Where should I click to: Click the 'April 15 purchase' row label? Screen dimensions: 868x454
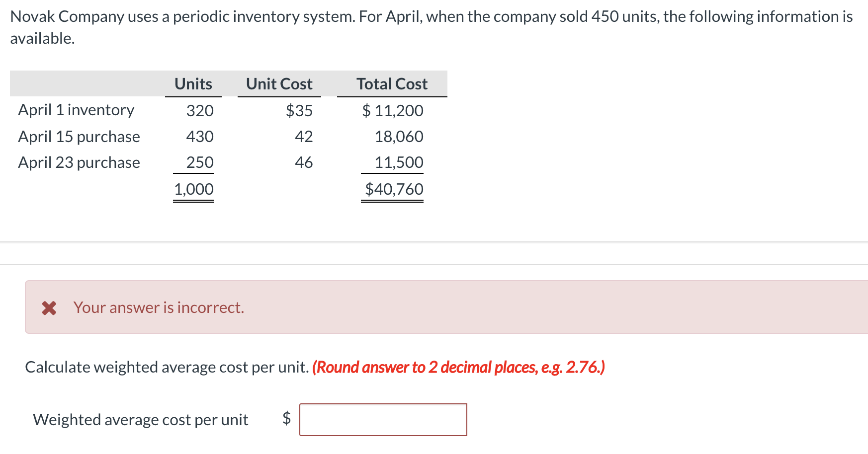point(79,137)
